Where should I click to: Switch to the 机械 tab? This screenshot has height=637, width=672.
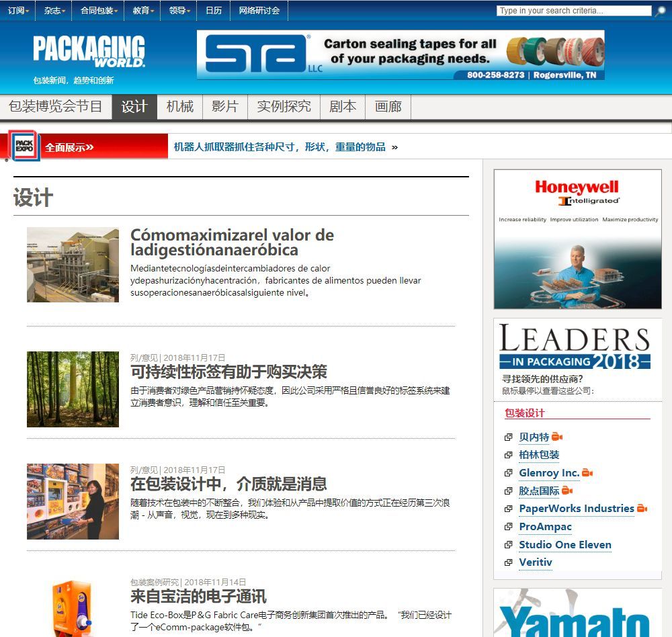click(x=180, y=106)
